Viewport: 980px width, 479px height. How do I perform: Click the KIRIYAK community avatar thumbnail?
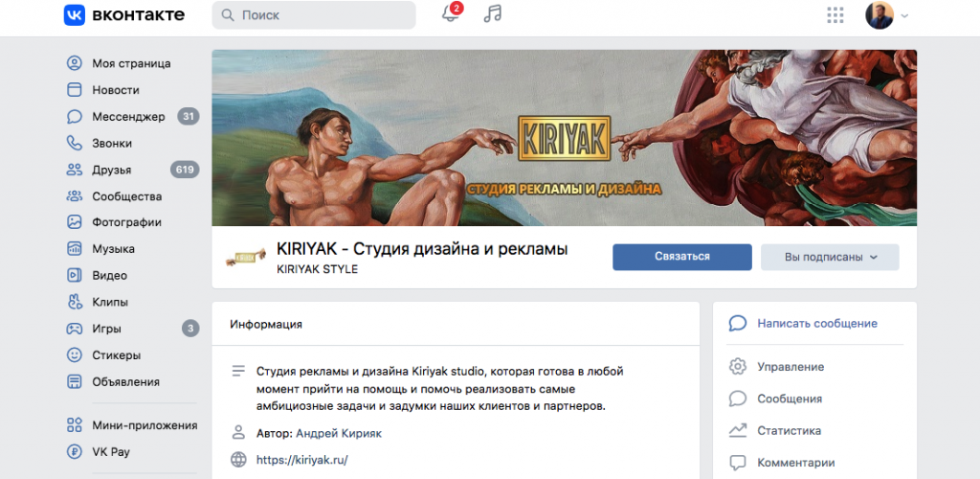[242, 257]
